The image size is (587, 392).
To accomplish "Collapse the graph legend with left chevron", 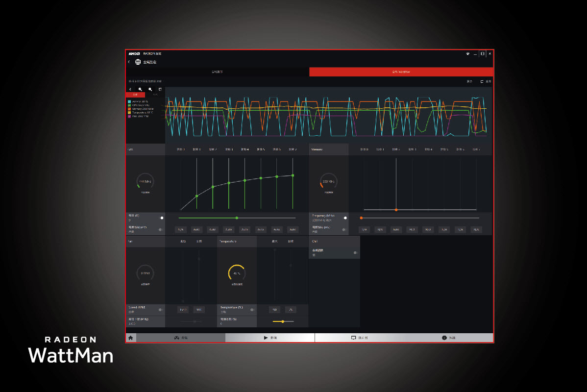I will pyautogui.click(x=130, y=89).
